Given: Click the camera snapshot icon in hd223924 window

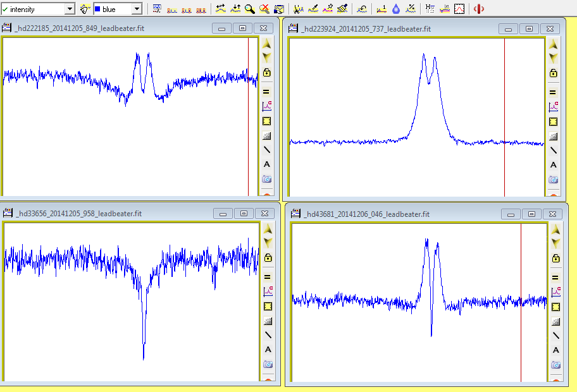Looking at the screenshot, I should click(x=553, y=180).
